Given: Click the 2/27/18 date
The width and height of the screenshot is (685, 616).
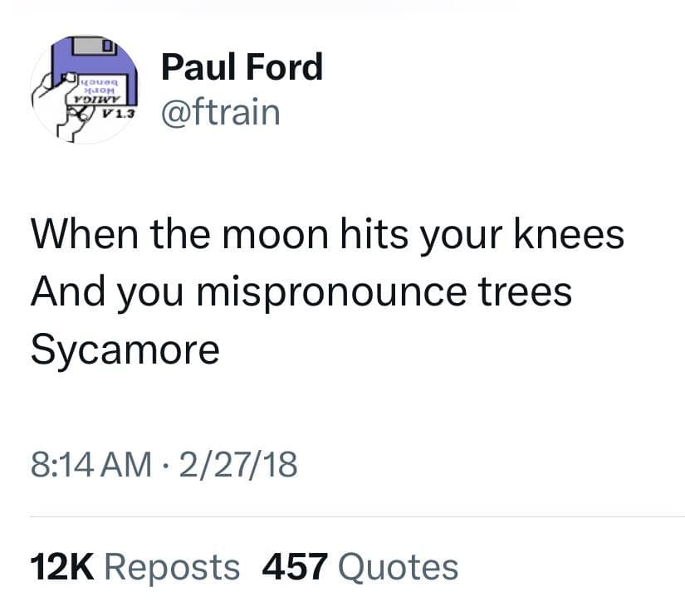Looking at the screenshot, I should tap(238, 464).
